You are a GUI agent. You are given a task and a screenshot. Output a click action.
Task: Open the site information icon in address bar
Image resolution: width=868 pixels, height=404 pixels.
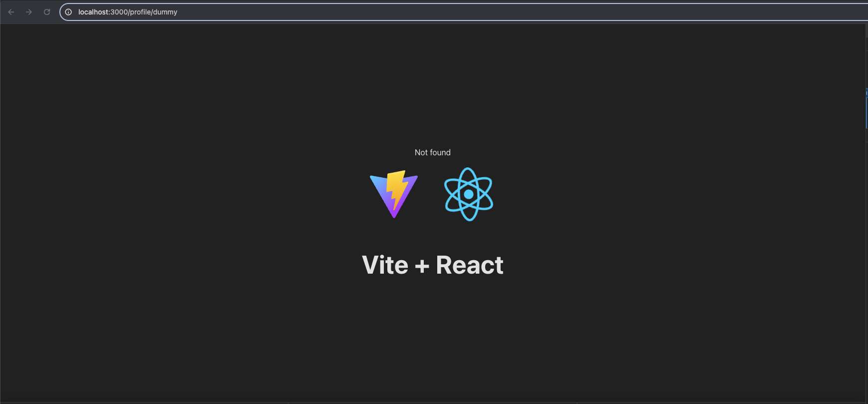(68, 12)
